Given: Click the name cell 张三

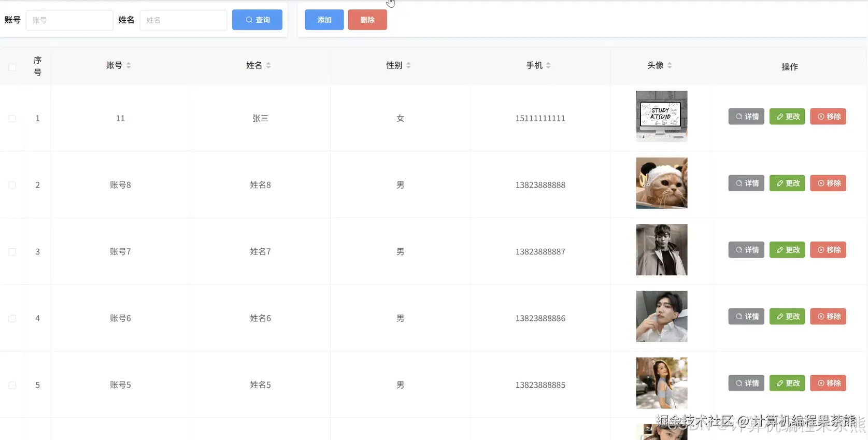Looking at the screenshot, I should (x=261, y=119).
